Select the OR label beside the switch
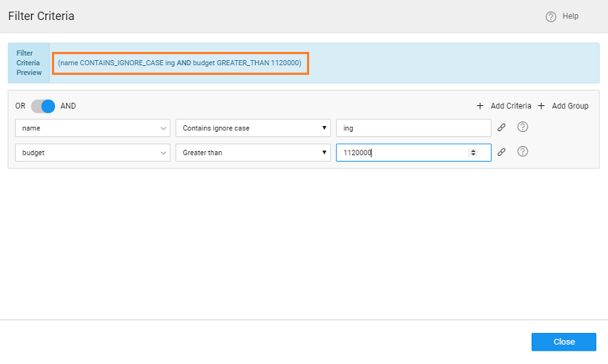This screenshot has width=608, height=364. 21,106
